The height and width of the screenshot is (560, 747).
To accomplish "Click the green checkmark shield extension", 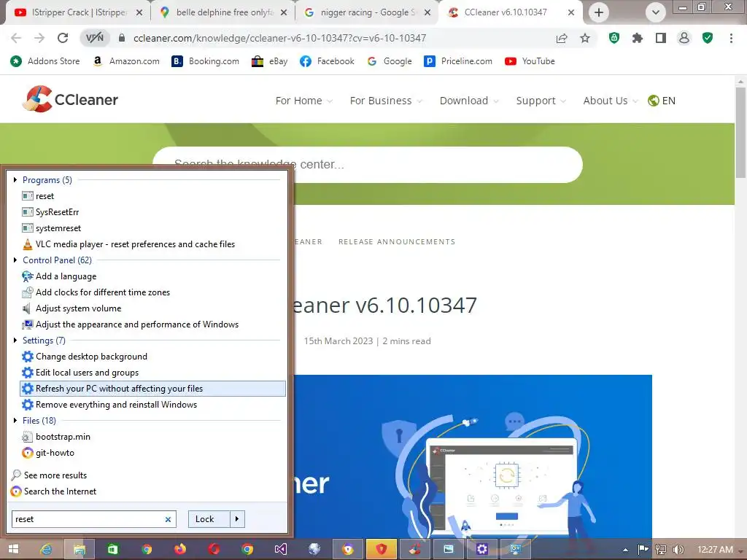I will [708, 38].
